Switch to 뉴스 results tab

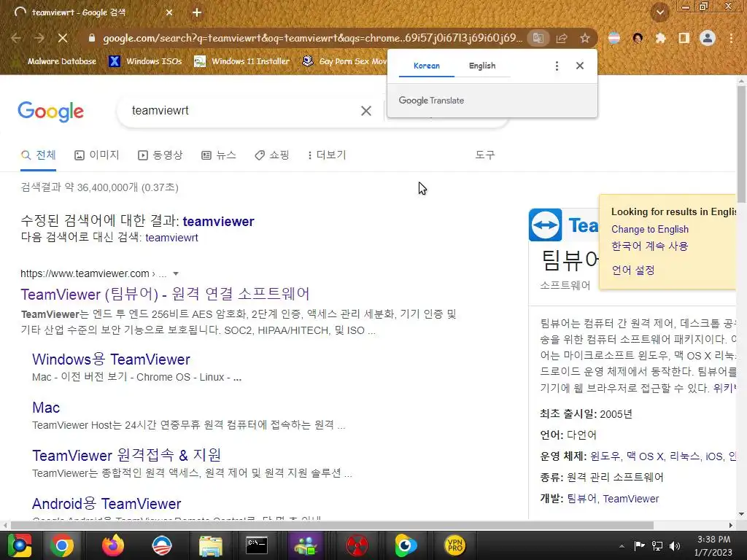tap(219, 155)
